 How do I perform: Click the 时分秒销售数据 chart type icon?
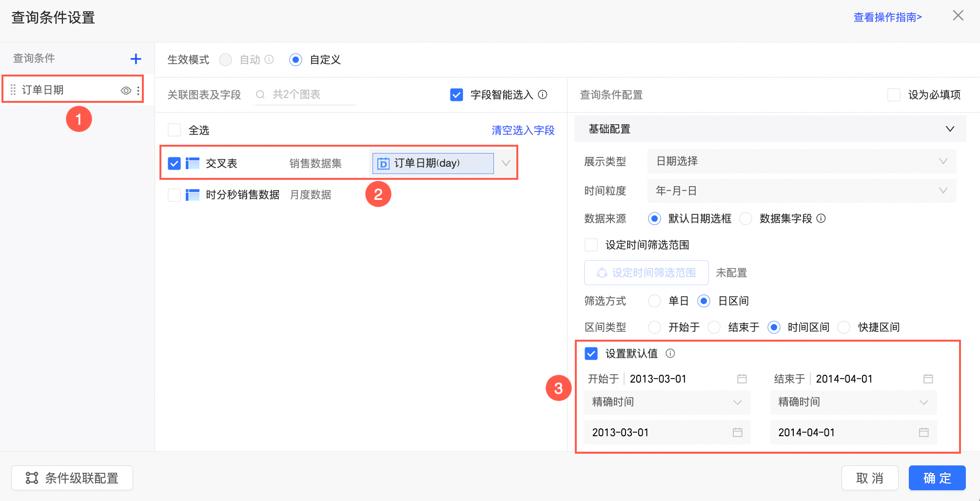coord(193,195)
